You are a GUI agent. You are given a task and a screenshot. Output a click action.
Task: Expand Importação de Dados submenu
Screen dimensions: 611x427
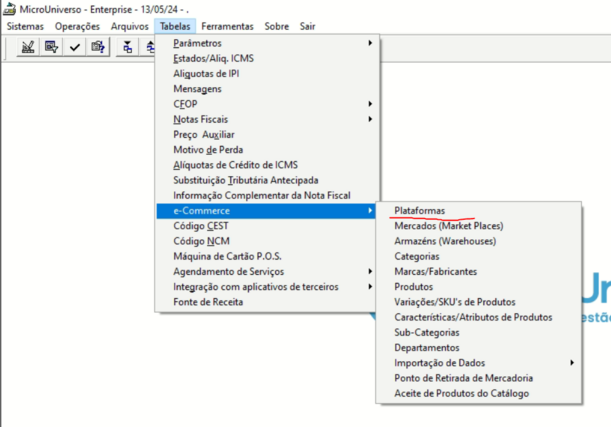(479, 363)
